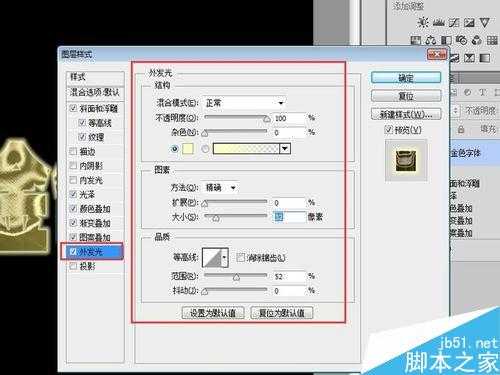500x375 pixels.
Task: Toggle the 等高线 sub-option checkbox
Action: [x=82, y=123]
